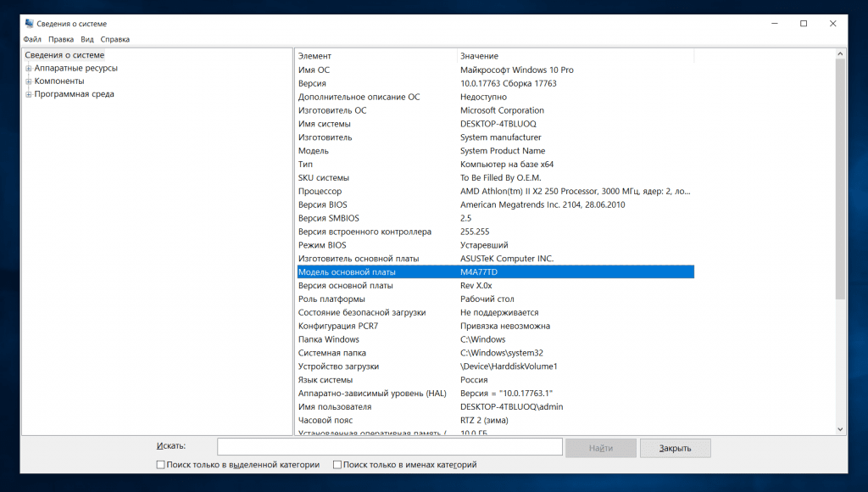Open the Файл menu
Viewport: 868px width, 492px height.
pos(32,39)
